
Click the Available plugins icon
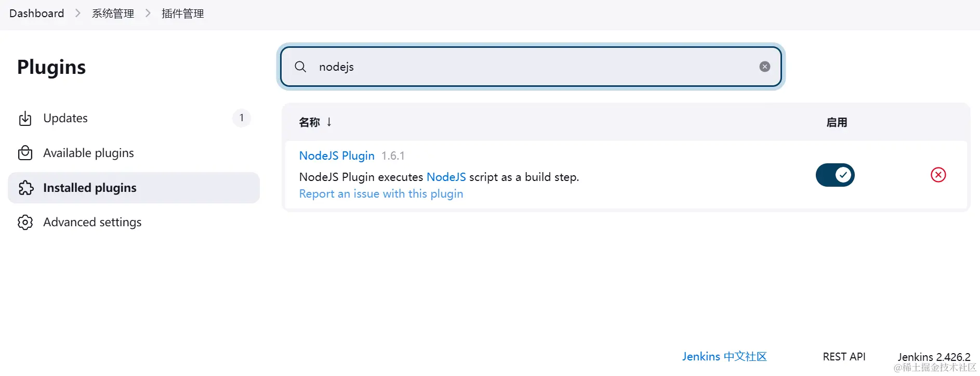[25, 152]
